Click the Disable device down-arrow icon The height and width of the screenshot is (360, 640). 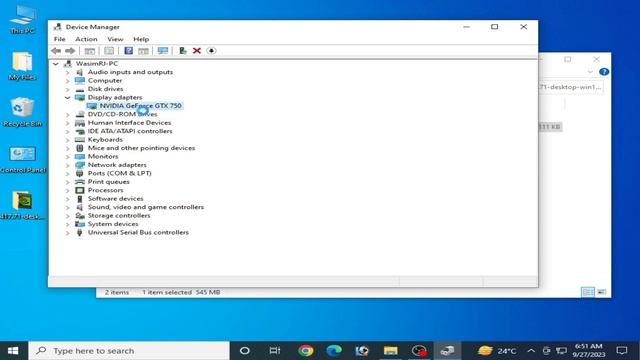coord(211,51)
